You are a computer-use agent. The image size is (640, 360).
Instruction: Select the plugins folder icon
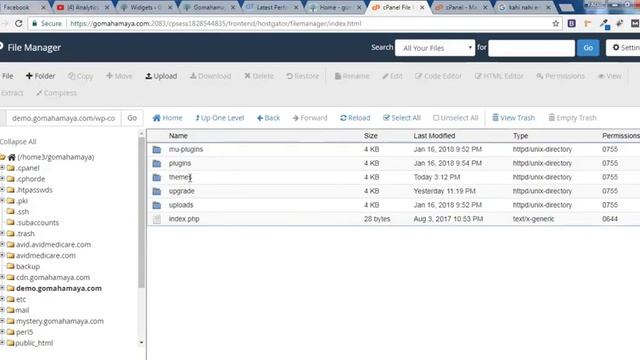pyautogui.click(x=157, y=163)
